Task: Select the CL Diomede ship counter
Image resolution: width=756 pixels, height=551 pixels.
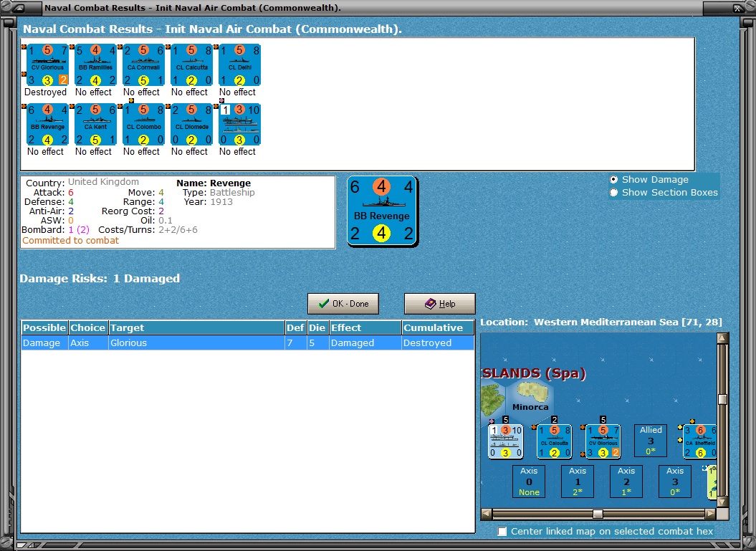Action: click(x=192, y=125)
